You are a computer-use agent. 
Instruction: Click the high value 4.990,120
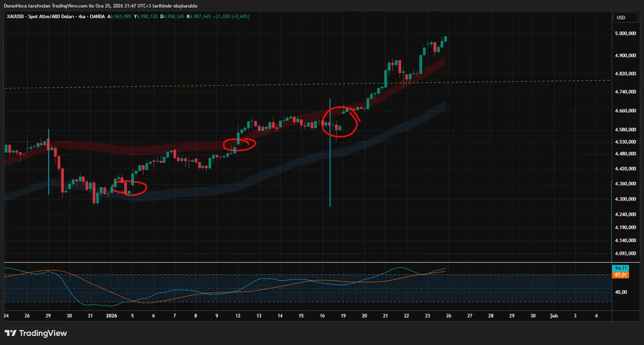(x=148, y=17)
